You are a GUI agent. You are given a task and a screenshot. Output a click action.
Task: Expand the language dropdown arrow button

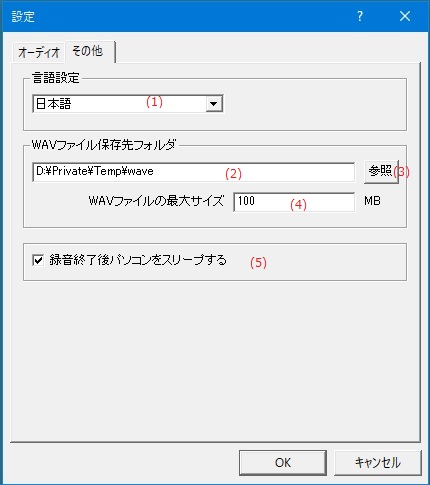click(214, 104)
